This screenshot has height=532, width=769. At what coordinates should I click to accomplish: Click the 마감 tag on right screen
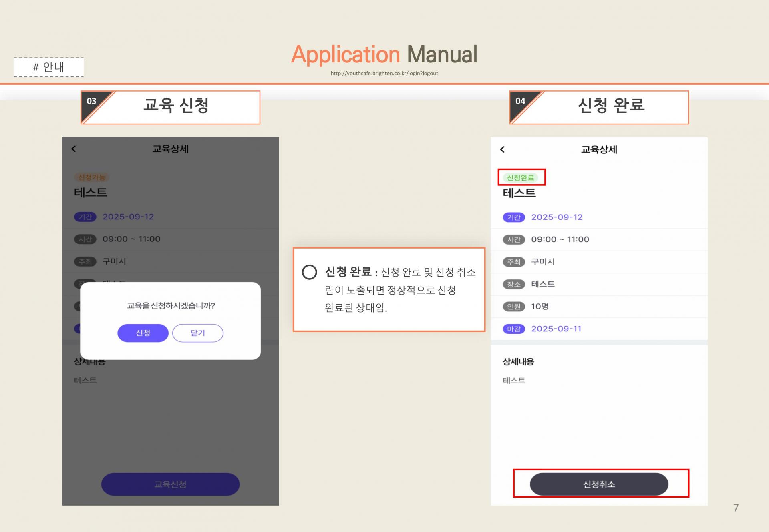(513, 329)
